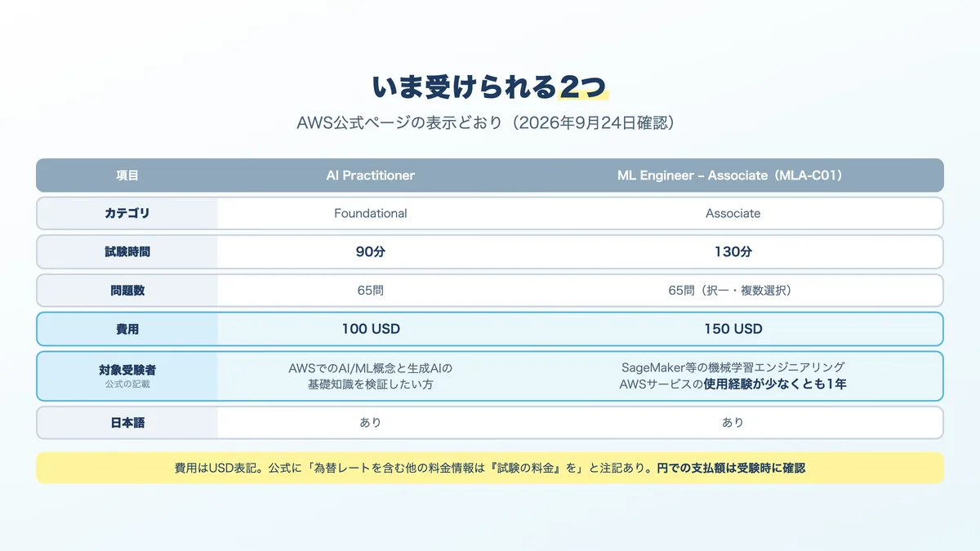This screenshot has width=980, height=551.
Task: Click the title いま受けられる2つ
Action: coord(490,87)
